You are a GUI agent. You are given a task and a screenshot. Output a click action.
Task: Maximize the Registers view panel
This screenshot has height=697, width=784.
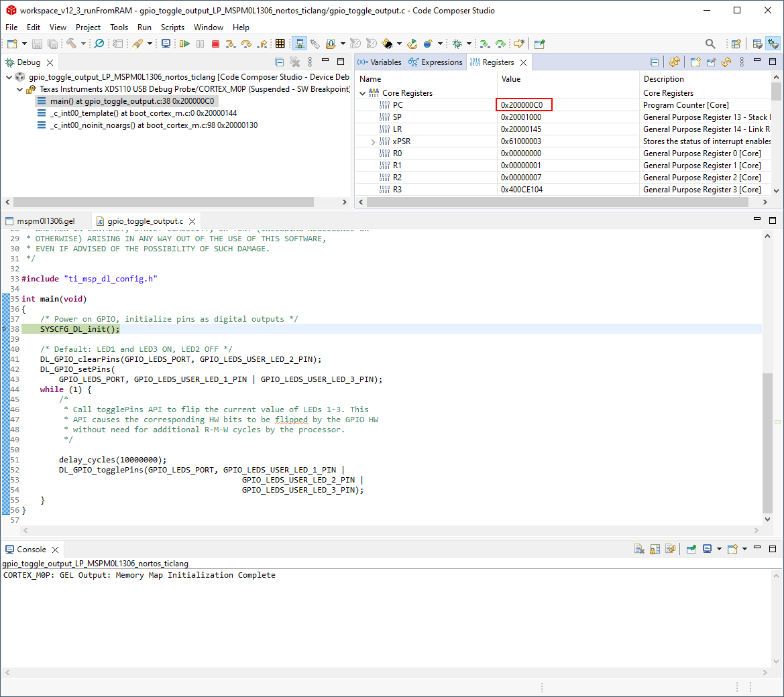(773, 62)
